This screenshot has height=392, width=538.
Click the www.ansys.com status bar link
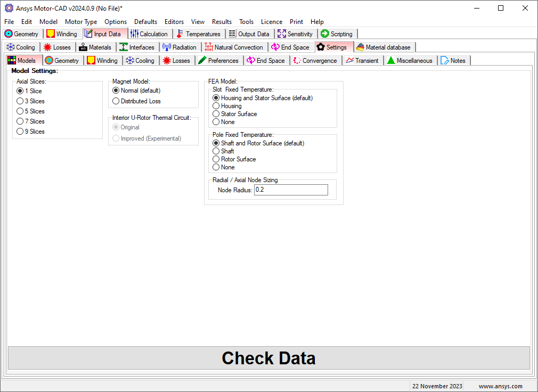[x=501, y=386]
